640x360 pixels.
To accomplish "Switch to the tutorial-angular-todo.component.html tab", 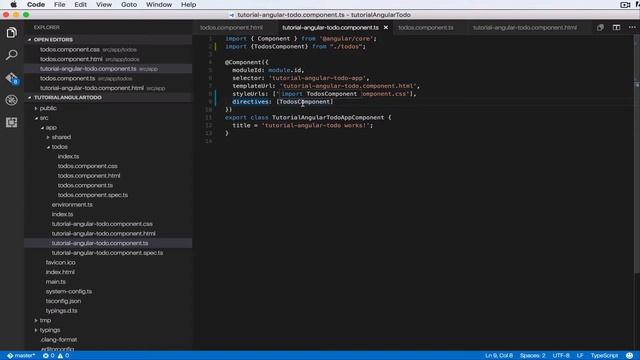I will pyautogui.click(x=525, y=27).
